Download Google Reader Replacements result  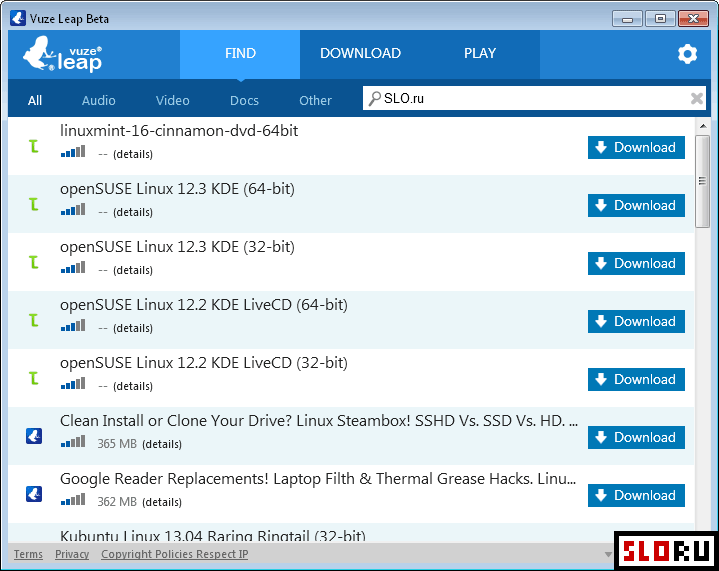[636, 495]
